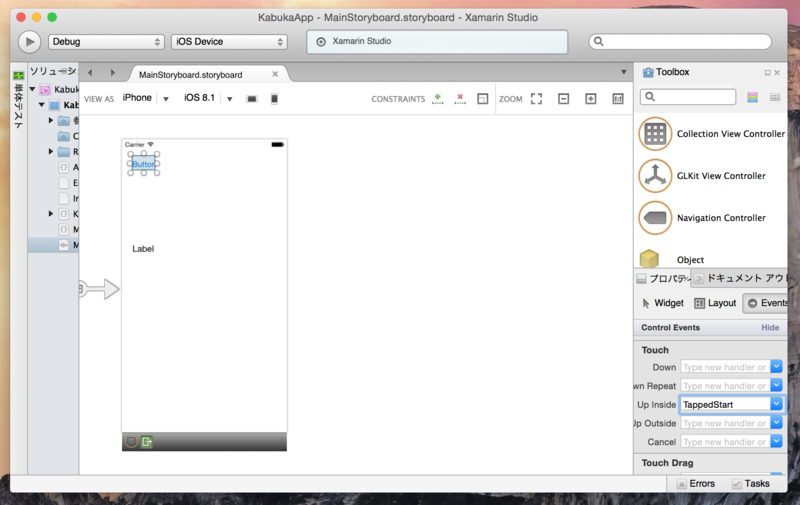Open the iOS Device target dropdown
Viewport: 800px width, 505px height.
click(229, 42)
